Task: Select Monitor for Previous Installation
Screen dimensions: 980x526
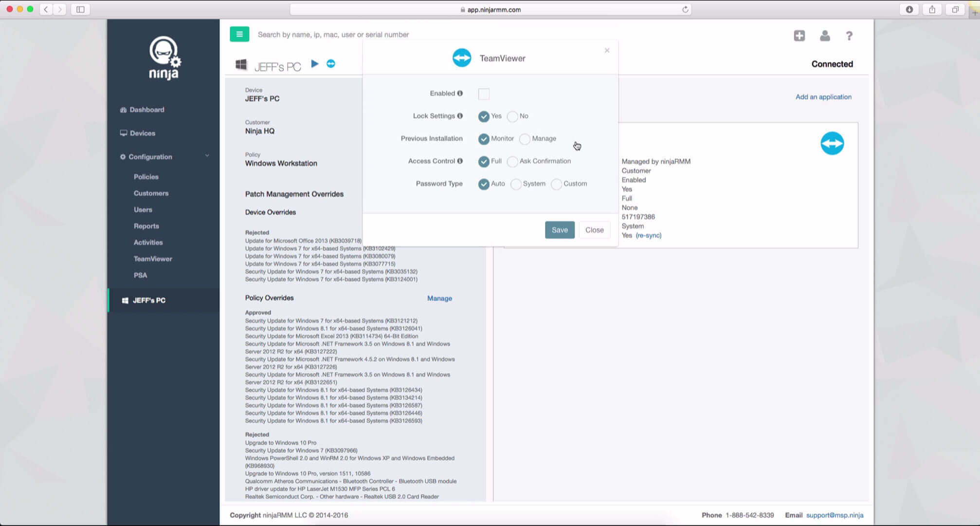Action: tap(484, 139)
